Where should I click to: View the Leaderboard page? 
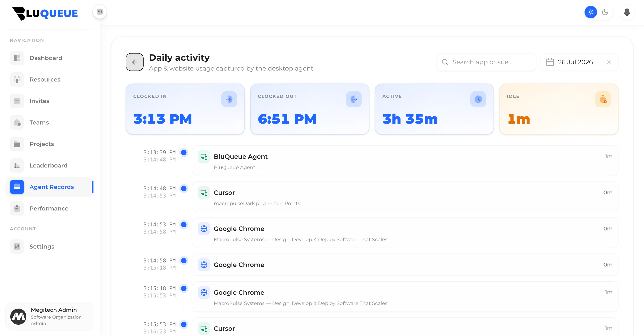click(49, 165)
